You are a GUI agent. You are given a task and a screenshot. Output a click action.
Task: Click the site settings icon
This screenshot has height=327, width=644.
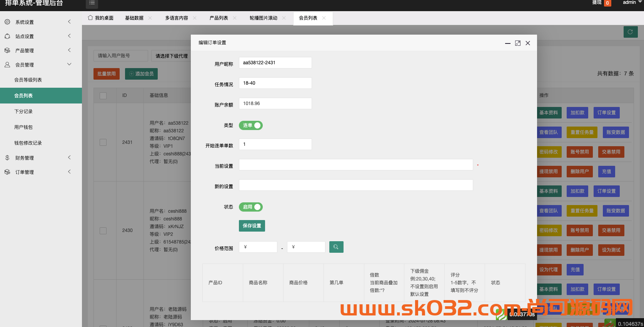(7, 36)
